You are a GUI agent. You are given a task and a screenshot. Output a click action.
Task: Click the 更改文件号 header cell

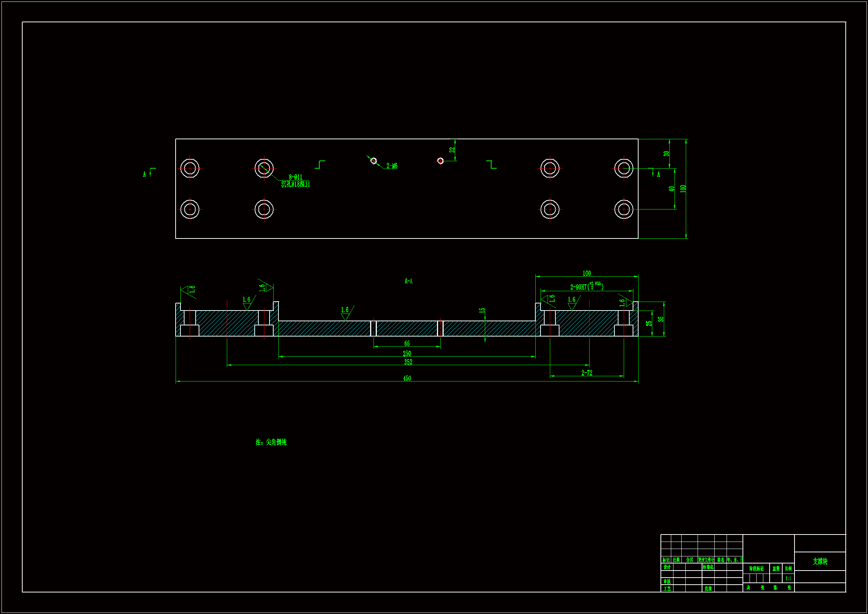706,560
